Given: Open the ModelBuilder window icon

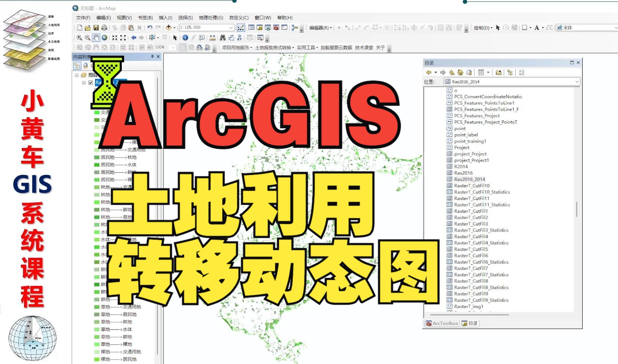Looking at the screenshot, I should tap(295, 28).
